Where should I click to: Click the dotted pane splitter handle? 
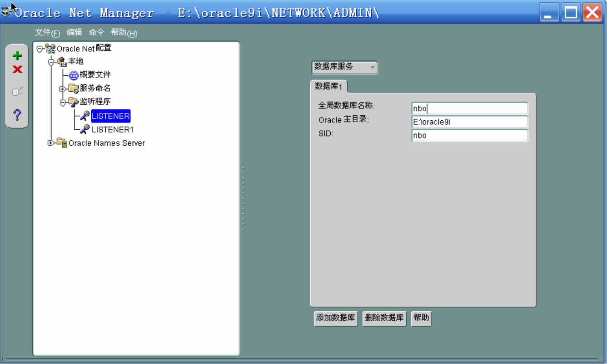(244, 198)
